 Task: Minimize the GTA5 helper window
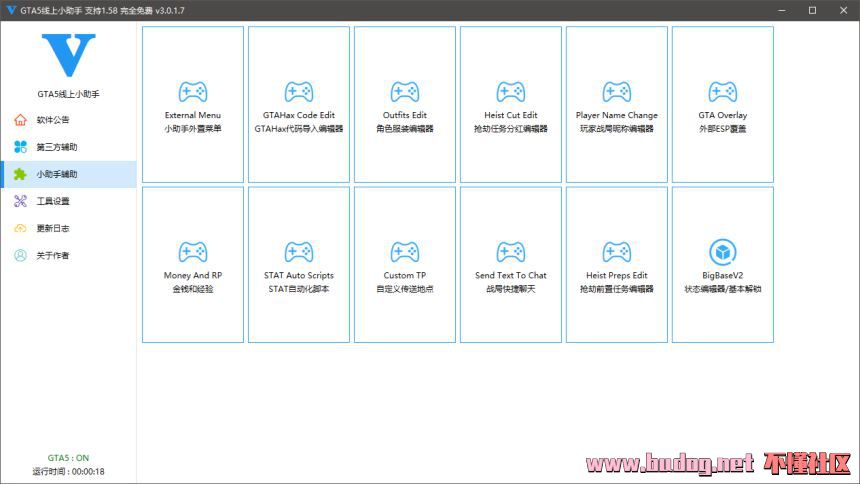pyautogui.click(x=782, y=10)
